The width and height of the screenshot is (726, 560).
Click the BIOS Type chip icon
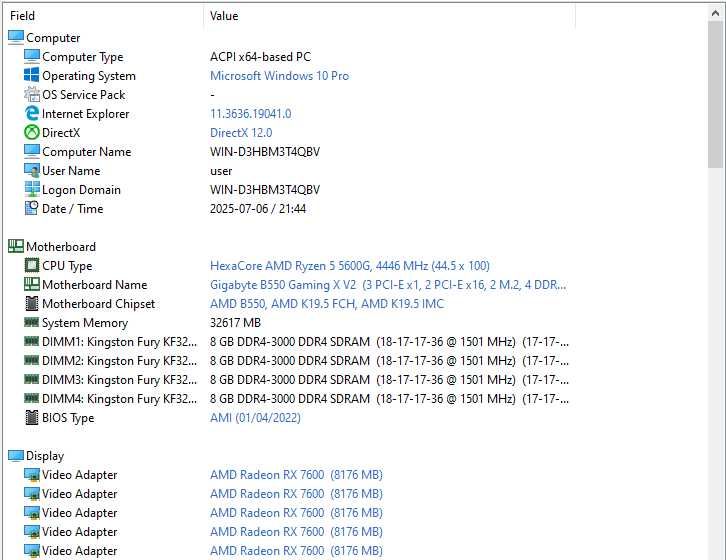(x=31, y=417)
